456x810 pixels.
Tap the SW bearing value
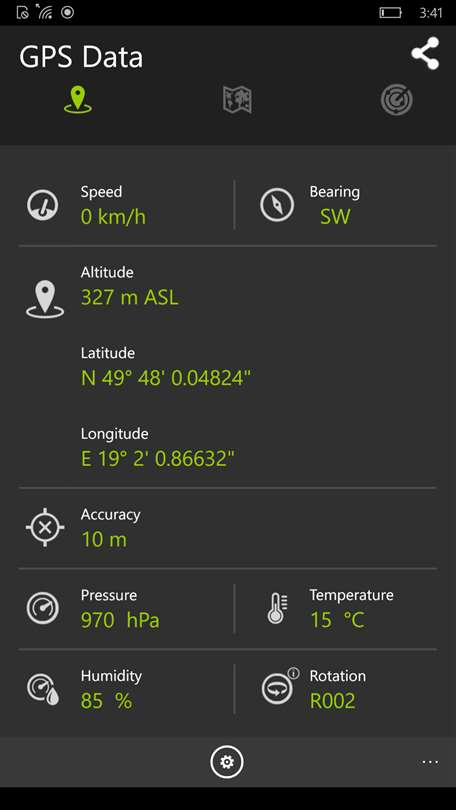(335, 216)
